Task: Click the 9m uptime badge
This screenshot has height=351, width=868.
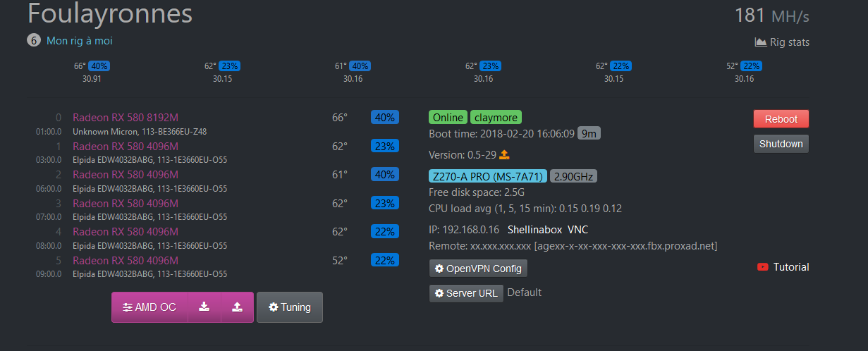Action: tap(589, 133)
